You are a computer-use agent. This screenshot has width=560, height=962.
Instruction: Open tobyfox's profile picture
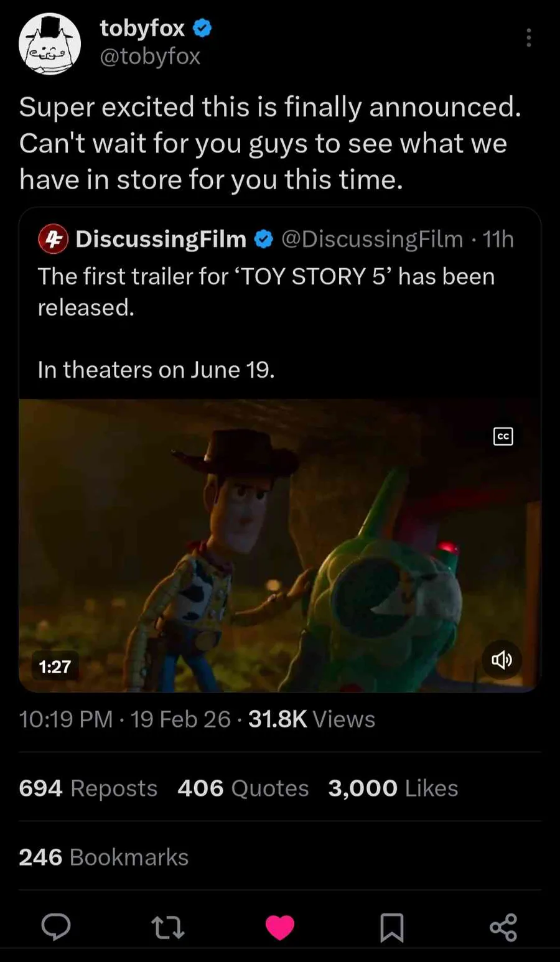[50, 44]
